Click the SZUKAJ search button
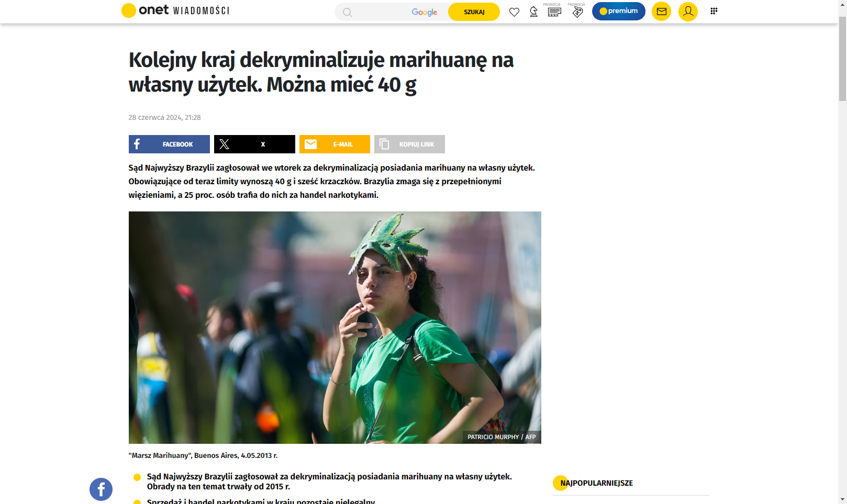The width and height of the screenshot is (847, 504). (x=474, y=12)
